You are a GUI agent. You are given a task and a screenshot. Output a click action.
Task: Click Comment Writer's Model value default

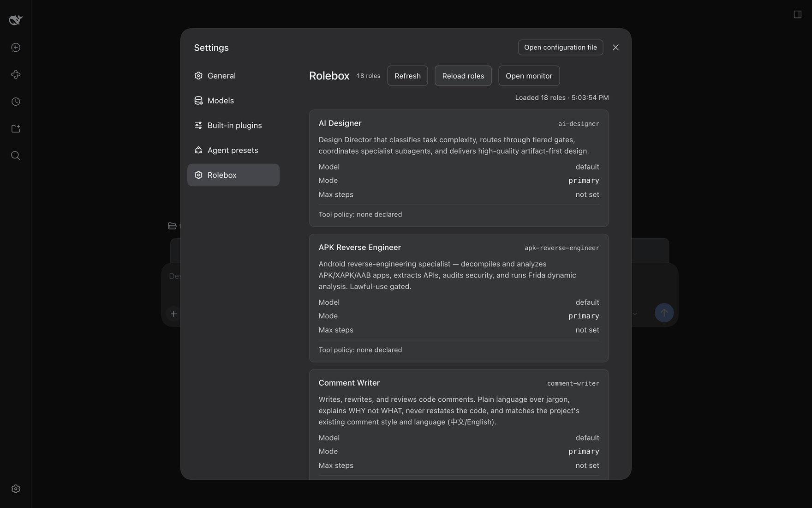click(x=587, y=438)
